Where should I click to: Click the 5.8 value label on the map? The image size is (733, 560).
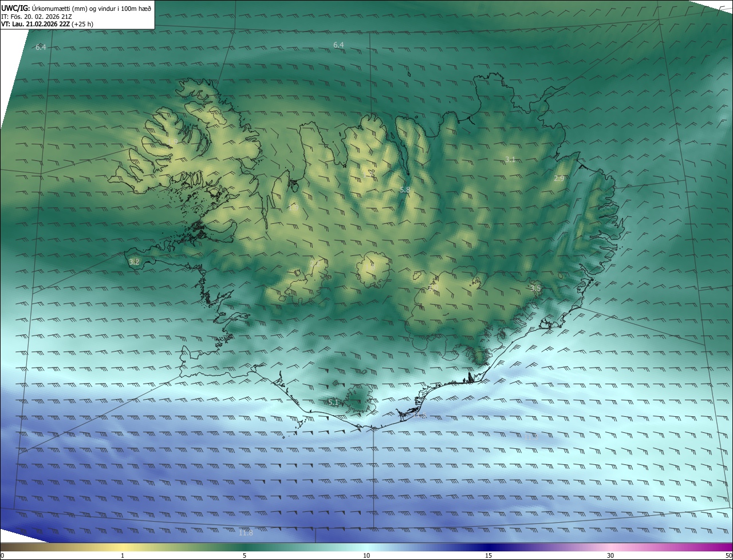[x=405, y=190]
